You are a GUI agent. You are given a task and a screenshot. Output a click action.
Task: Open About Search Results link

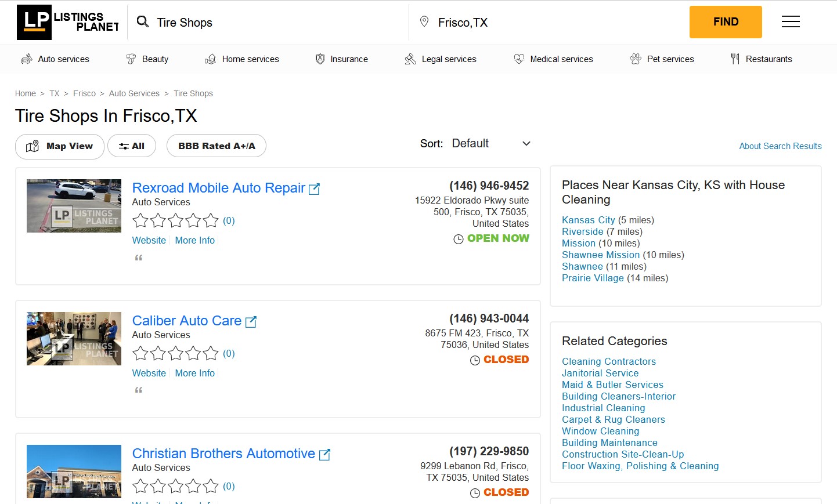point(780,146)
